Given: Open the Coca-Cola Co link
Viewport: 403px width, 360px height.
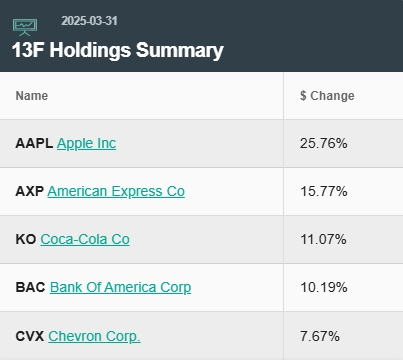Looking at the screenshot, I should pyautogui.click(x=85, y=239).
